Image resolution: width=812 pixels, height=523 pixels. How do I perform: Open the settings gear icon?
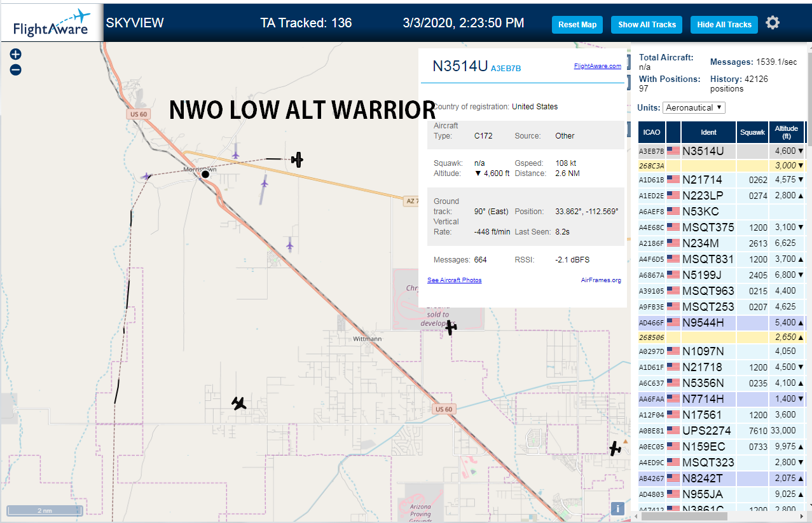pyautogui.click(x=772, y=24)
